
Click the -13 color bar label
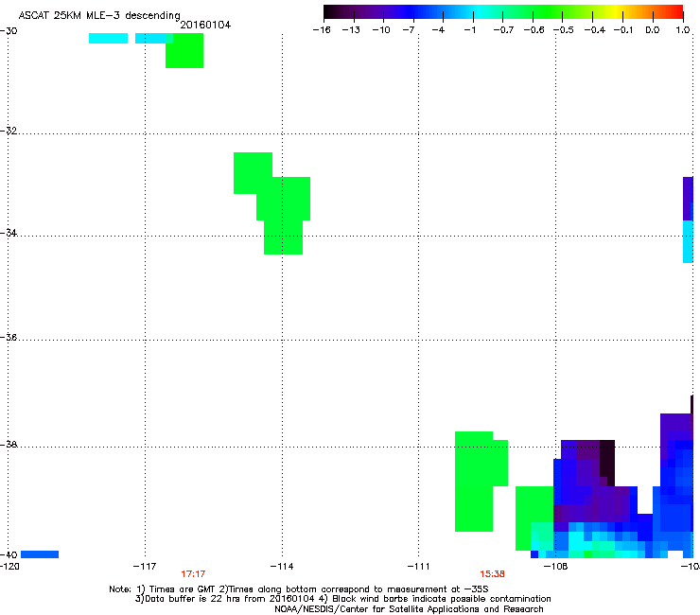pos(351,30)
